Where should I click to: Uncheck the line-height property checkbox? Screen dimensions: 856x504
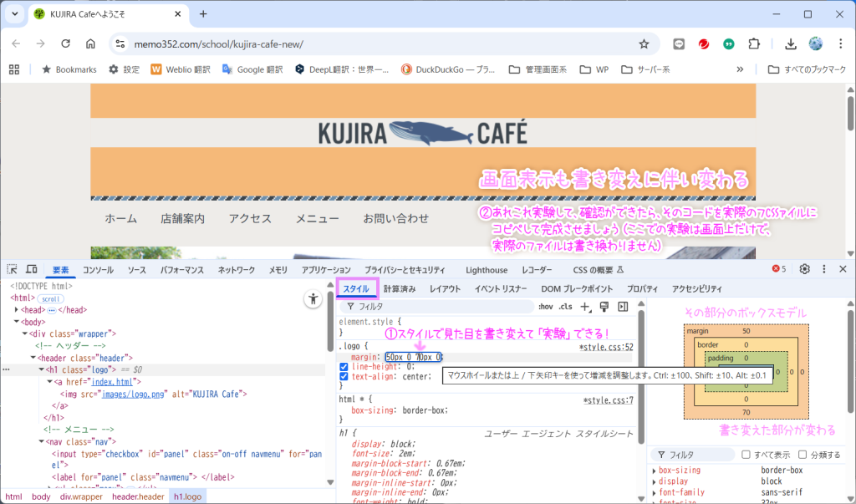pyautogui.click(x=344, y=366)
